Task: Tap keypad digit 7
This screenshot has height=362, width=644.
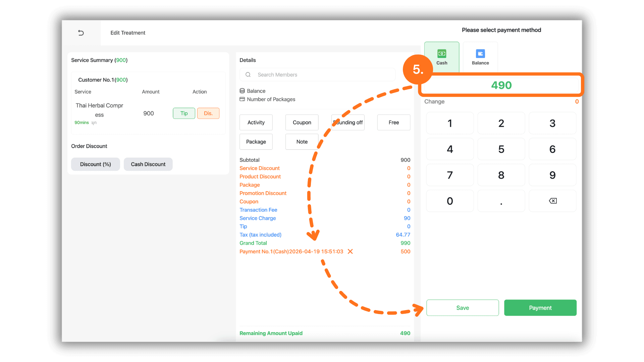Action: click(x=450, y=175)
